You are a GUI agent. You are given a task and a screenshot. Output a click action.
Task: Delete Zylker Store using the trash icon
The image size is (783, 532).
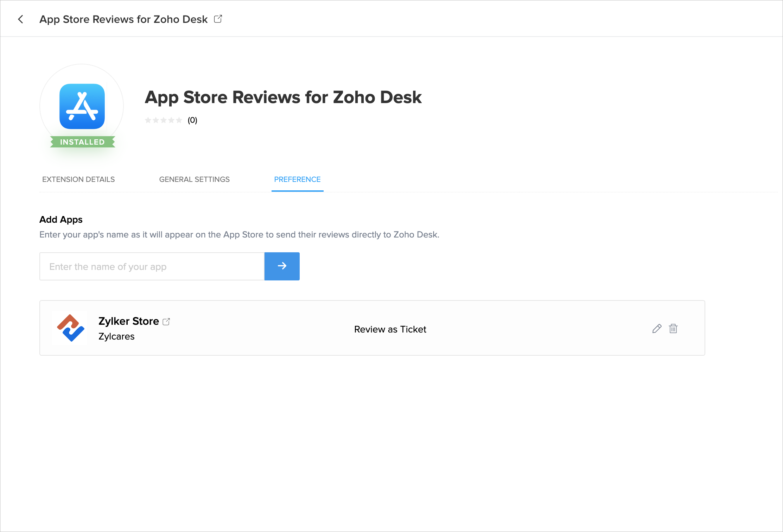tap(673, 329)
